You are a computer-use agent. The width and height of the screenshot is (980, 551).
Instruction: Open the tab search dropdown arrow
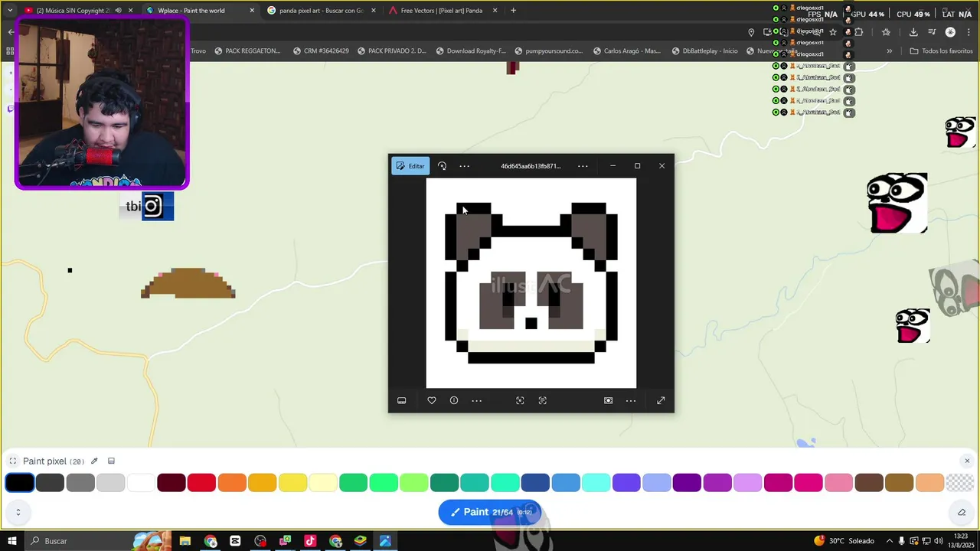pos(10,11)
